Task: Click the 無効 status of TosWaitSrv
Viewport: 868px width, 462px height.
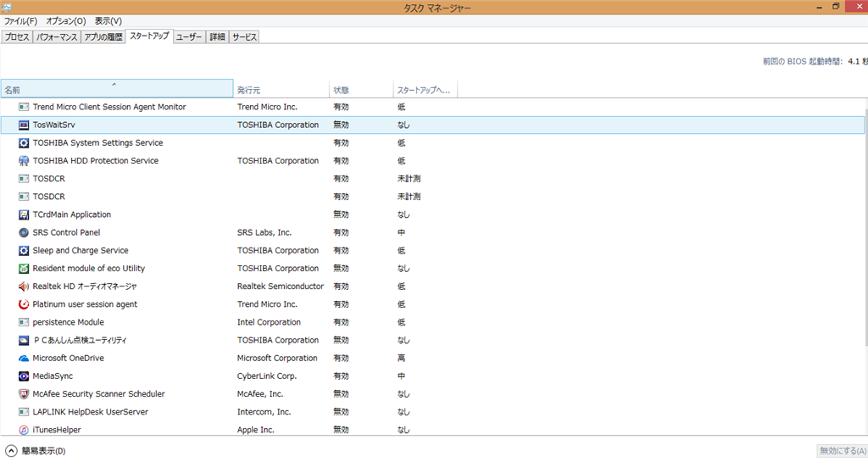Action: click(x=341, y=125)
